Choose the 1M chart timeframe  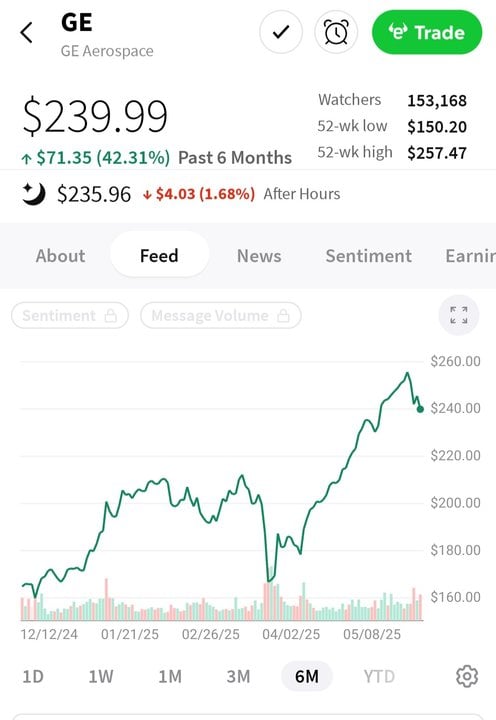click(170, 676)
